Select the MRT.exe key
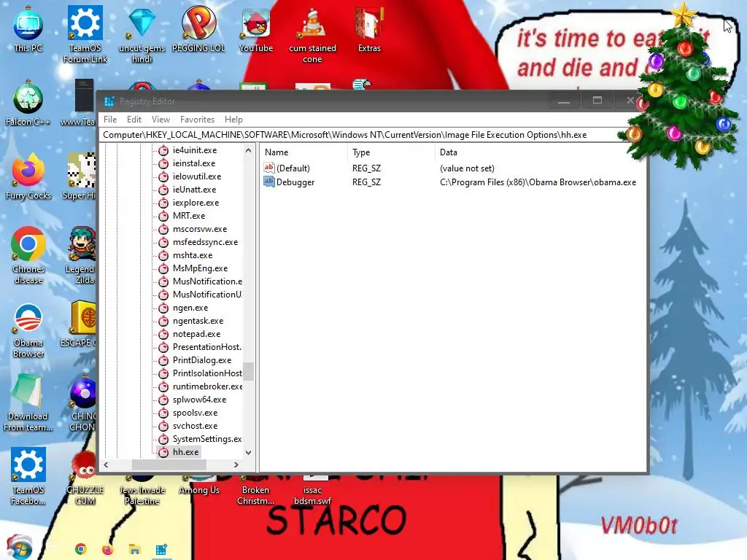 [x=189, y=216]
